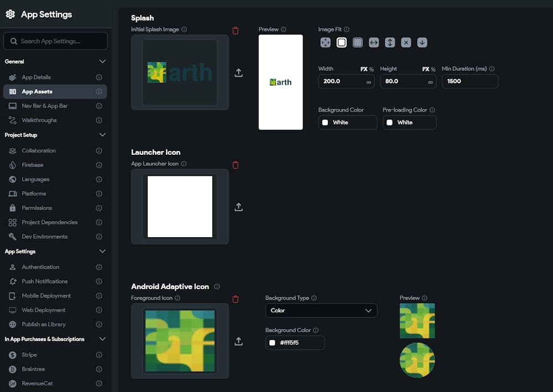This screenshot has width=553, height=392.
Task: Open Authentication settings
Action: (x=55, y=267)
